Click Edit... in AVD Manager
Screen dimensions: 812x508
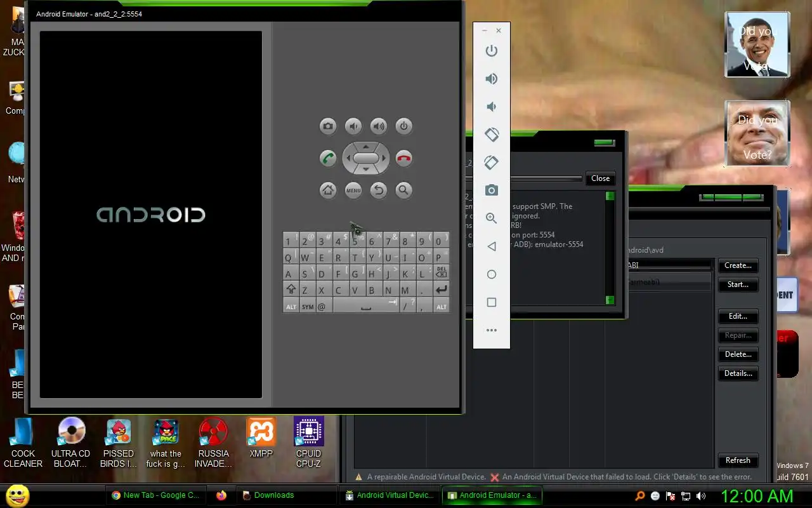coord(738,316)
